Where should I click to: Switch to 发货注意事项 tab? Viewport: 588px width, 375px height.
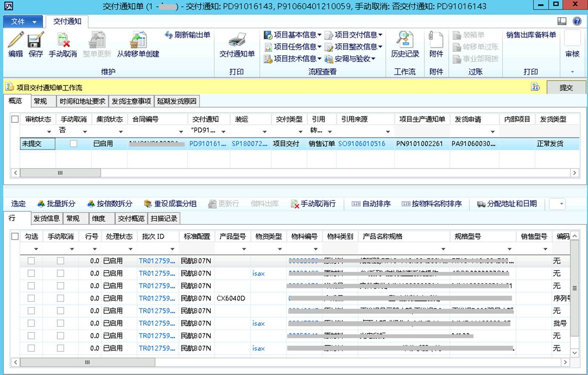[131, 101]
